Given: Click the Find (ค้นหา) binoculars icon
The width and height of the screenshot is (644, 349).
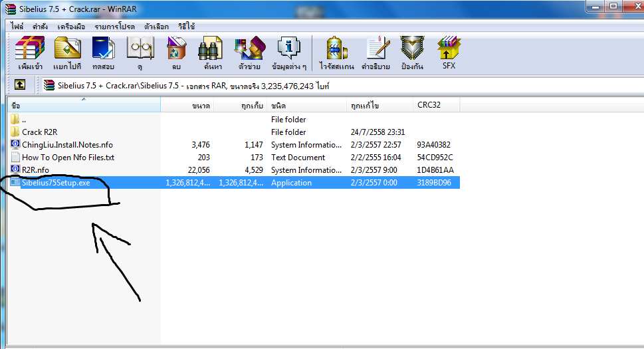Looking at the screenshot, I should pos(210,48).
